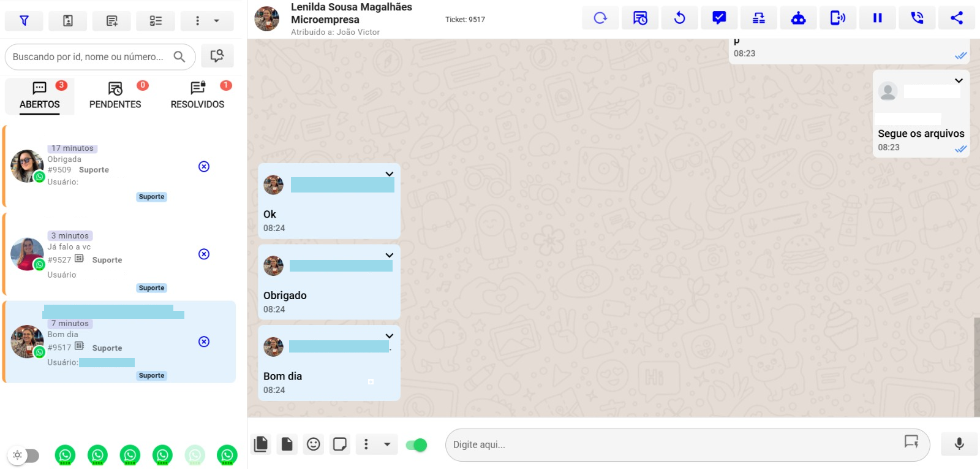Open the checklist selection mode icon

tap(156, 21)
